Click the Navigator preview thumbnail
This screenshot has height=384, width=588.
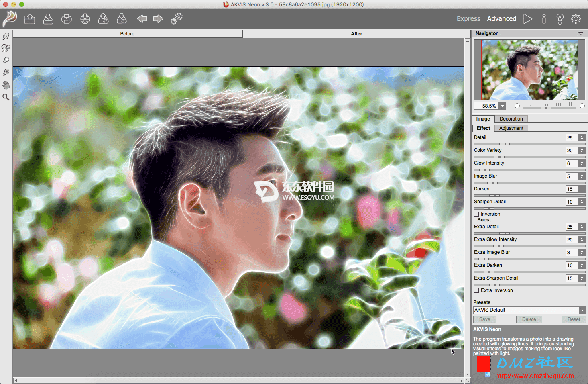(530, 70)
